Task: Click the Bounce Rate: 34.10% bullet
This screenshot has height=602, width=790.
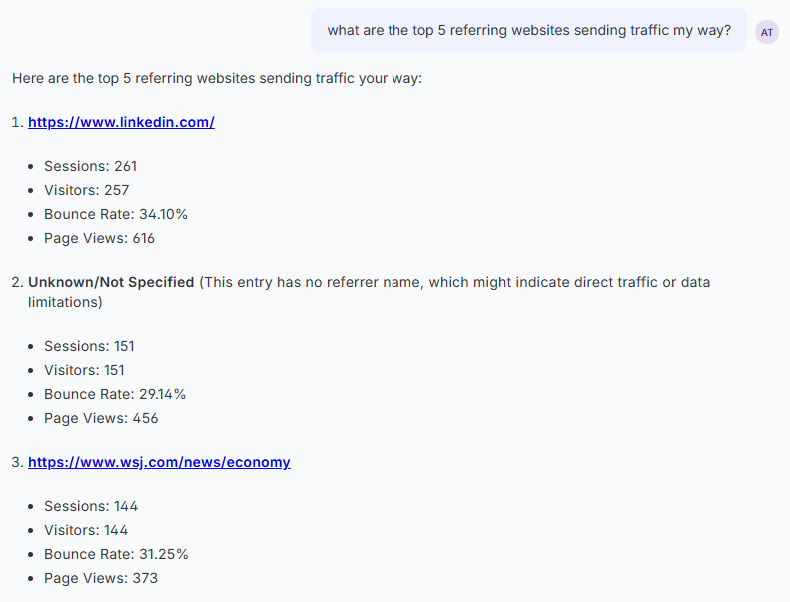Action: pos(116,215)
